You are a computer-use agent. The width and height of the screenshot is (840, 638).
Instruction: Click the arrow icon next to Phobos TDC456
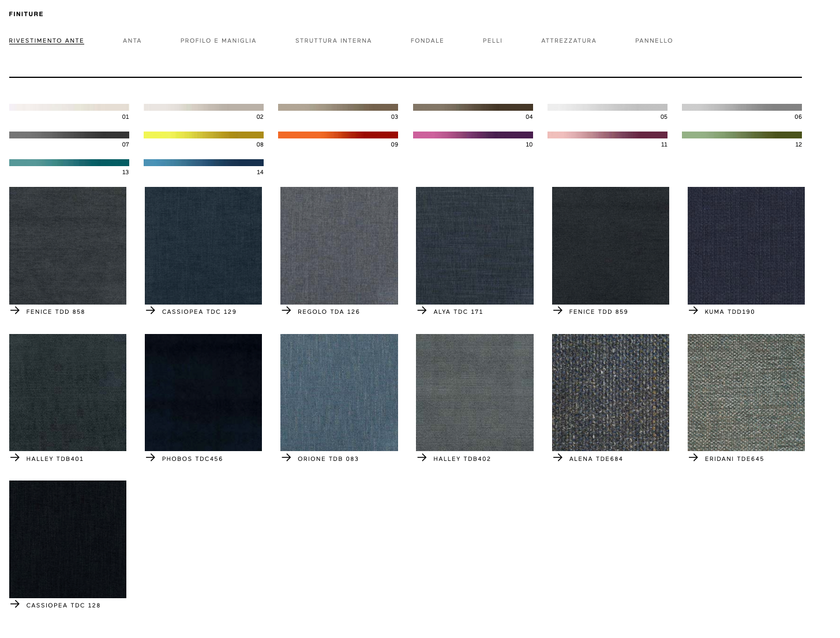pyautogui.click(x=151, y=458)
